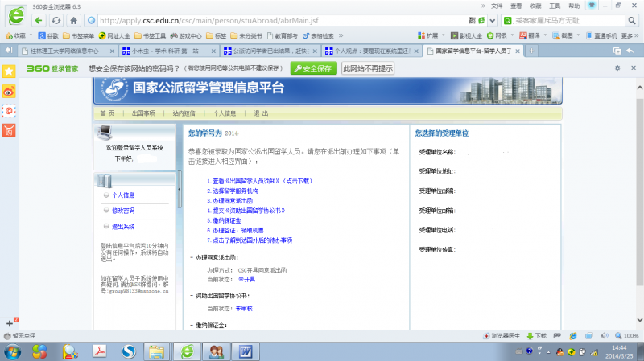
Task: Open the 工具 menu
Action: click(555, 6)
